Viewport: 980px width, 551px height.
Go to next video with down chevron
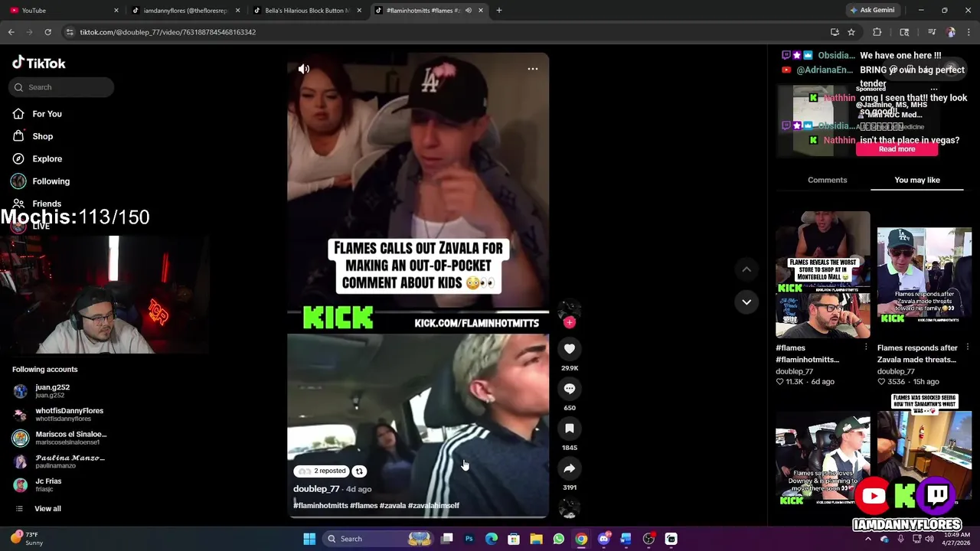[746, 302]
